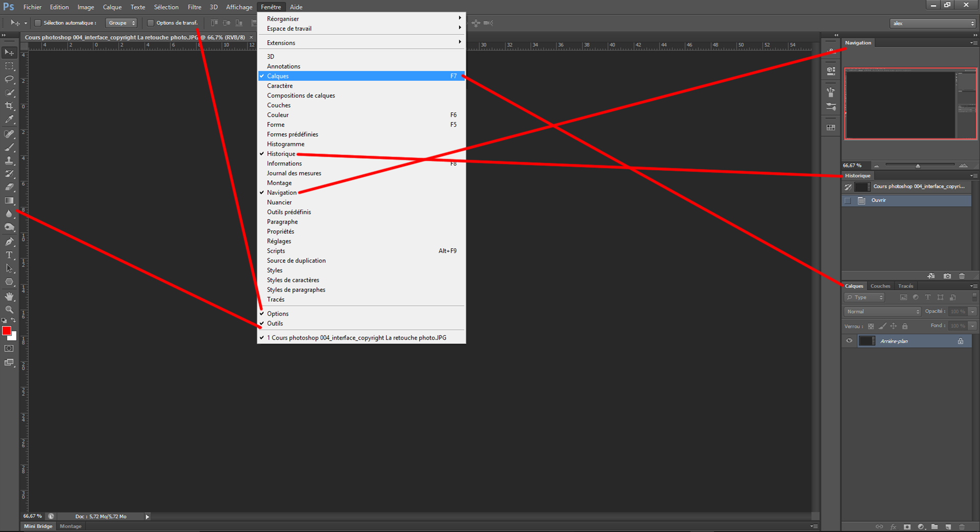Toggle lock image pixels brush icon

(883, 326)
